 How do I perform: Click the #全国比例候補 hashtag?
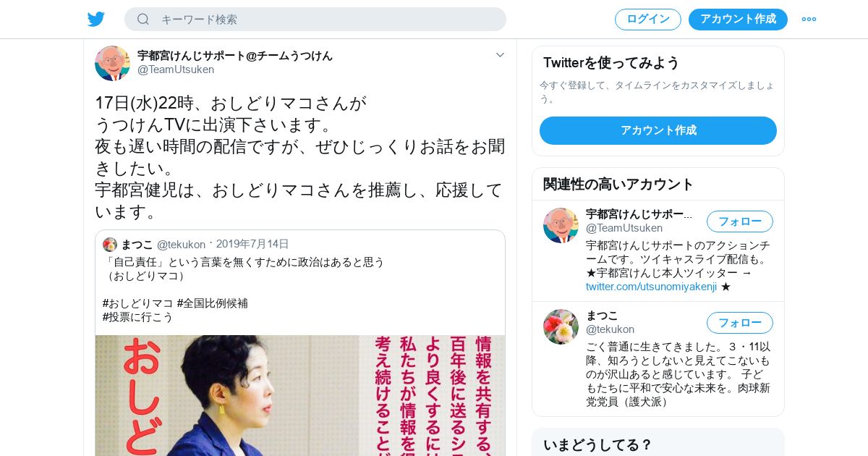[213, 303]
